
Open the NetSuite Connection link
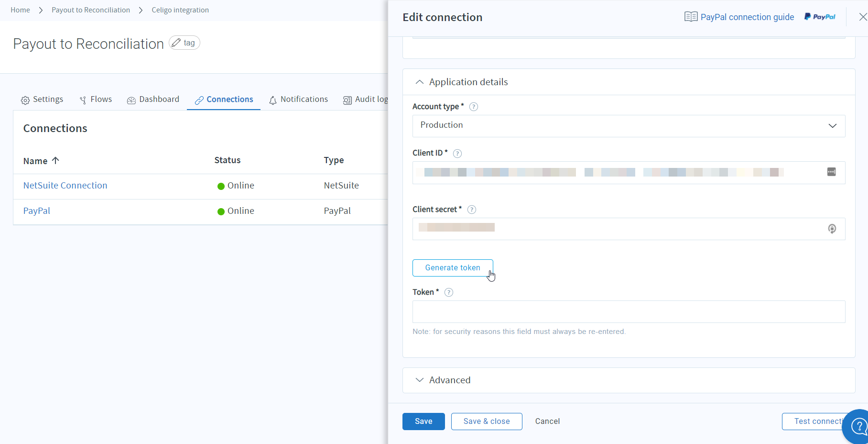tap(65, 186)
